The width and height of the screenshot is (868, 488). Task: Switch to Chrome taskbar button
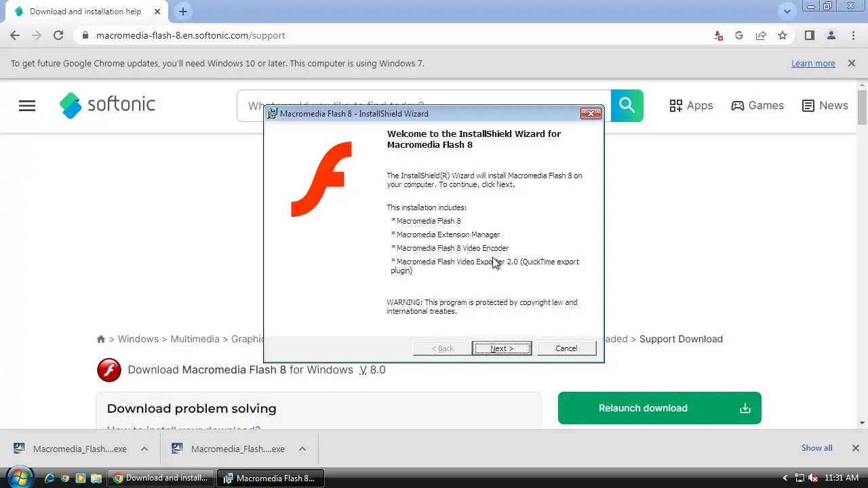tap(161, 478)
